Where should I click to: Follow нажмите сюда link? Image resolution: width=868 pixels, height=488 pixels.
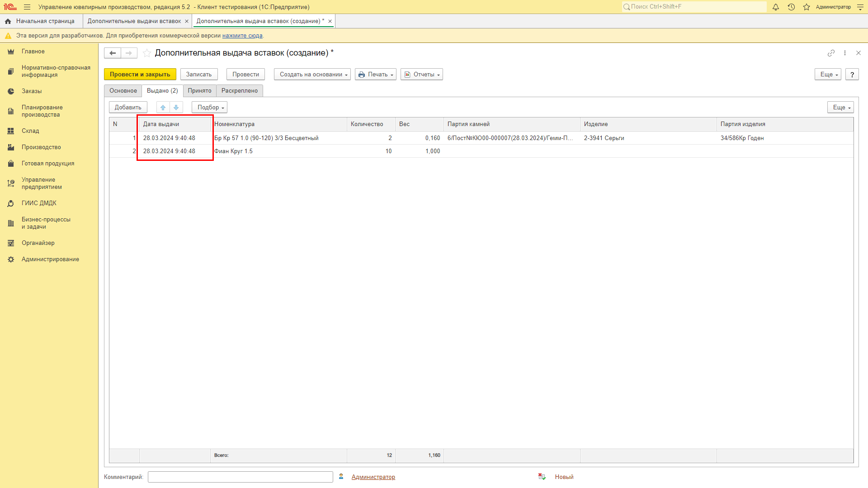coord(242,36)
